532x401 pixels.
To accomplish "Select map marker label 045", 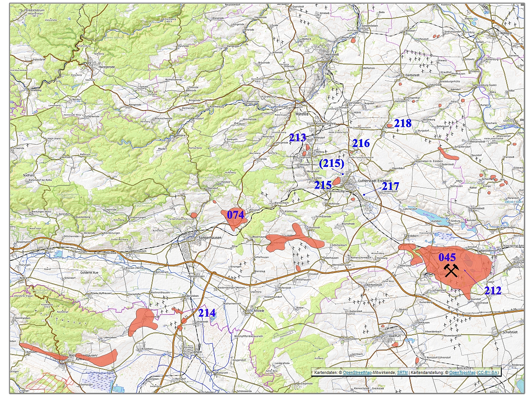I will (x=447, y=258).
